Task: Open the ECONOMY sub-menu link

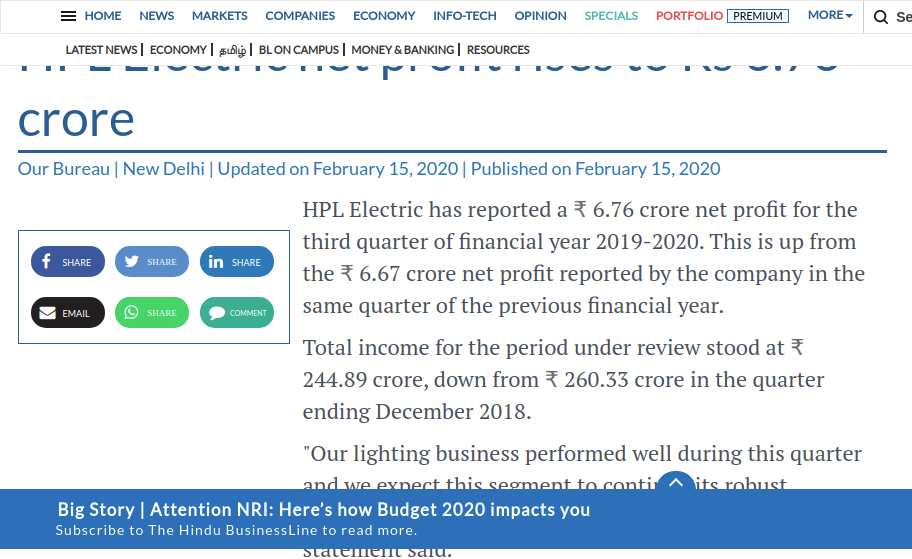Action: click(178, 50)
